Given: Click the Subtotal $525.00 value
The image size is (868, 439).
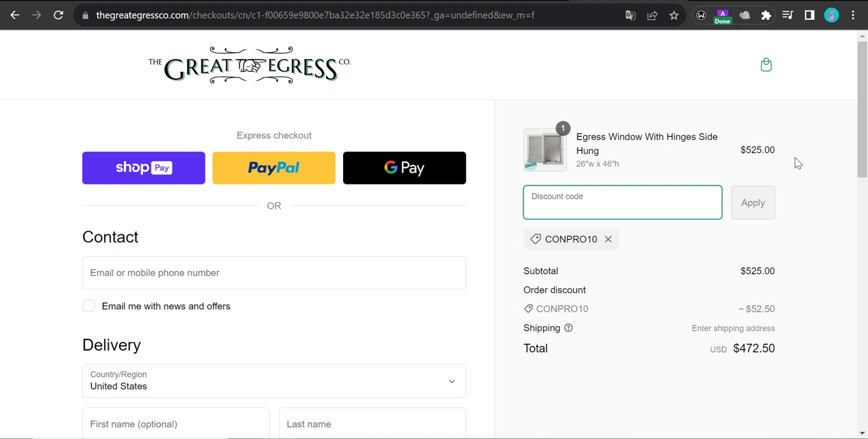Looking at the screenshot, I should click(x=757, y=271).
